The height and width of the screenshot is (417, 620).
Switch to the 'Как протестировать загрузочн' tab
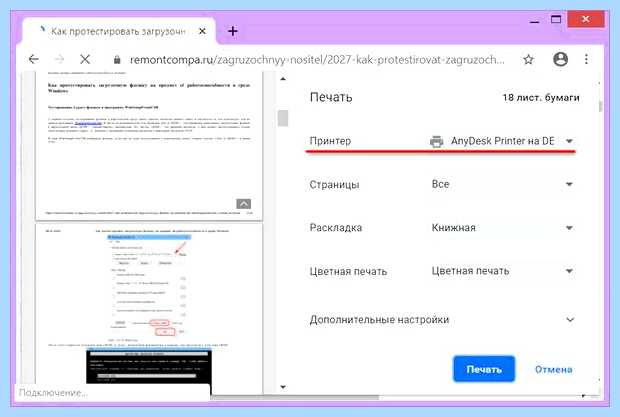(x=118, y=31)
